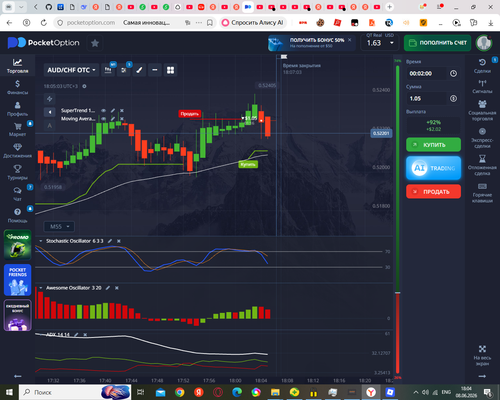Click PocketOption logo

point(44,43)
